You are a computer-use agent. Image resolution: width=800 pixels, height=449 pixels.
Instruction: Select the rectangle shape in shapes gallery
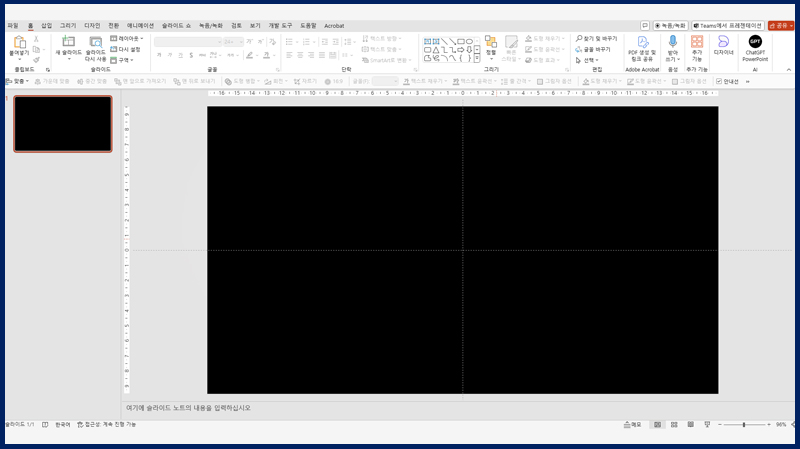[461, 41]
